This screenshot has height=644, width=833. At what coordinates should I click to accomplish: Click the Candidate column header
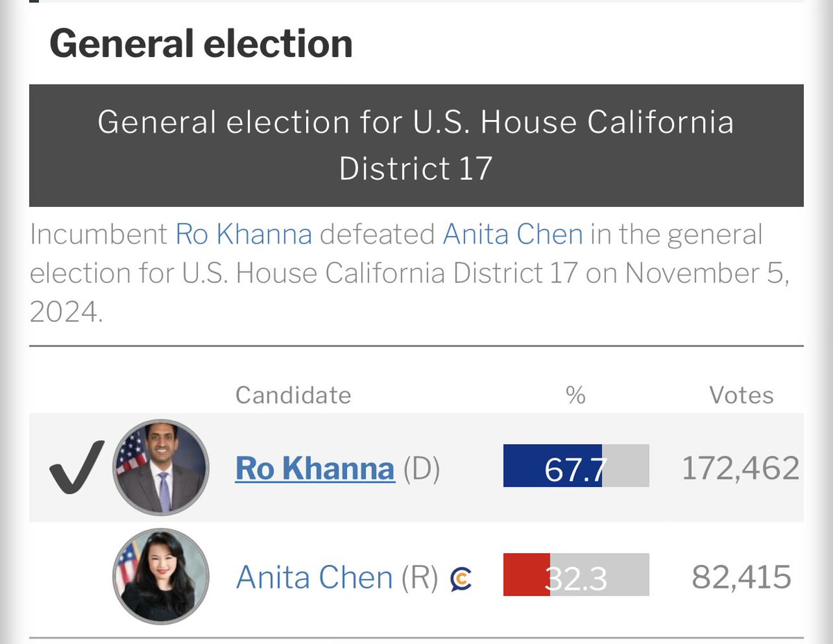(x=293, y=395)
